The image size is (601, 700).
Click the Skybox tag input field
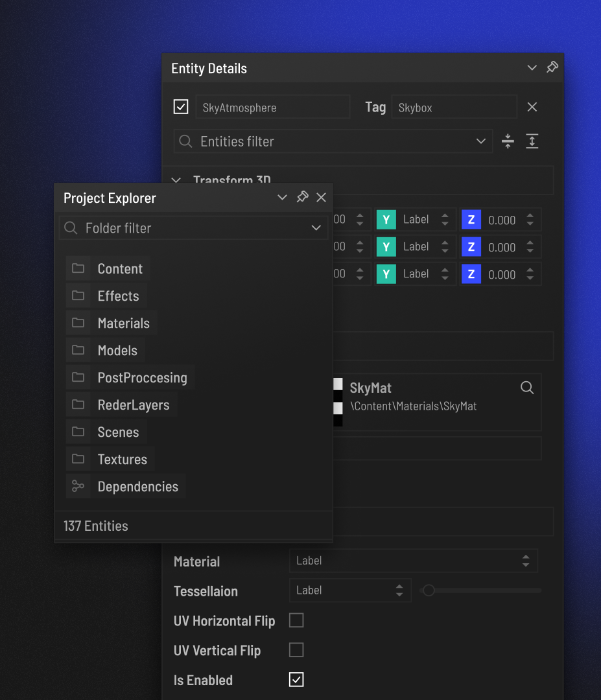click(454, 107)
